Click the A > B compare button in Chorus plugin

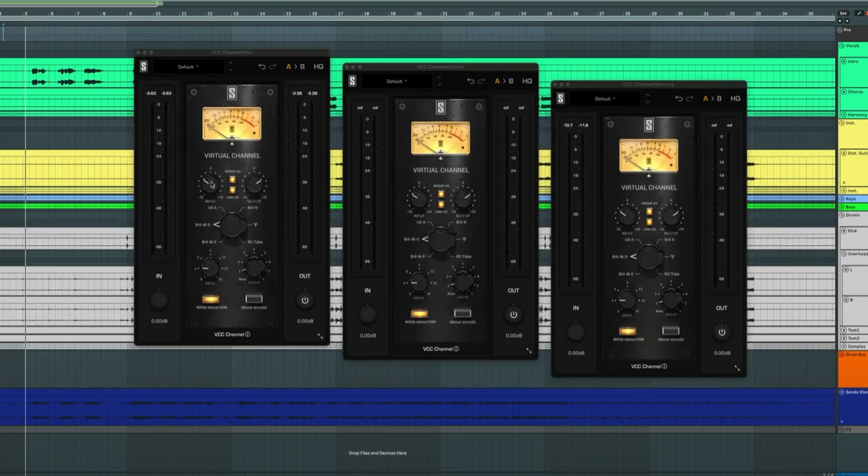click(x=504, y=81)
